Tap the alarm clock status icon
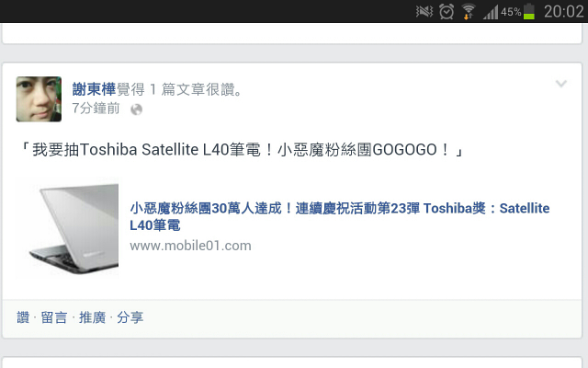 coord(447,11)
